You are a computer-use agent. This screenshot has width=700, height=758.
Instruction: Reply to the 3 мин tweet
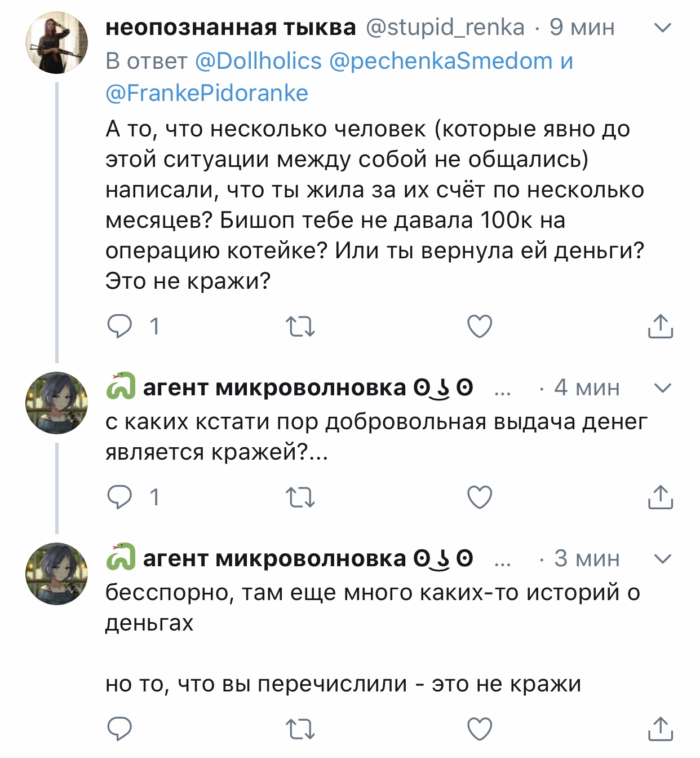tap(119, 729)
